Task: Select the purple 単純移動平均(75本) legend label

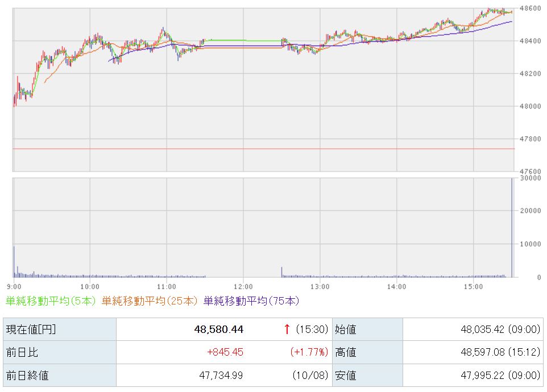Action: point(251,301)
